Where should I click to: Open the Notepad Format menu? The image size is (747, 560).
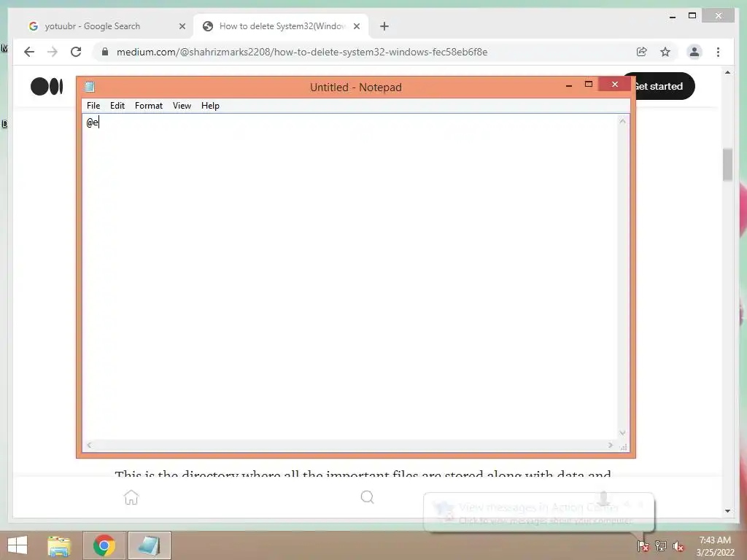tap(149, 106)
